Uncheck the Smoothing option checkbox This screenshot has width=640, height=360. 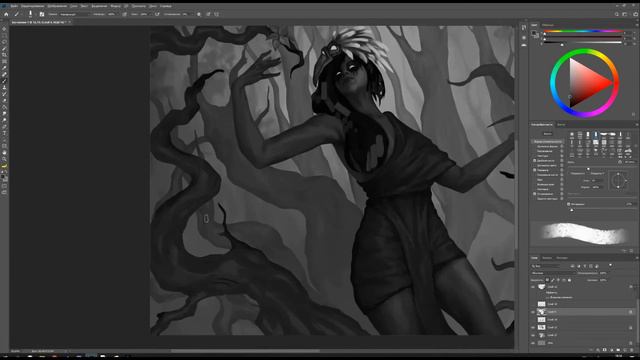535,194
